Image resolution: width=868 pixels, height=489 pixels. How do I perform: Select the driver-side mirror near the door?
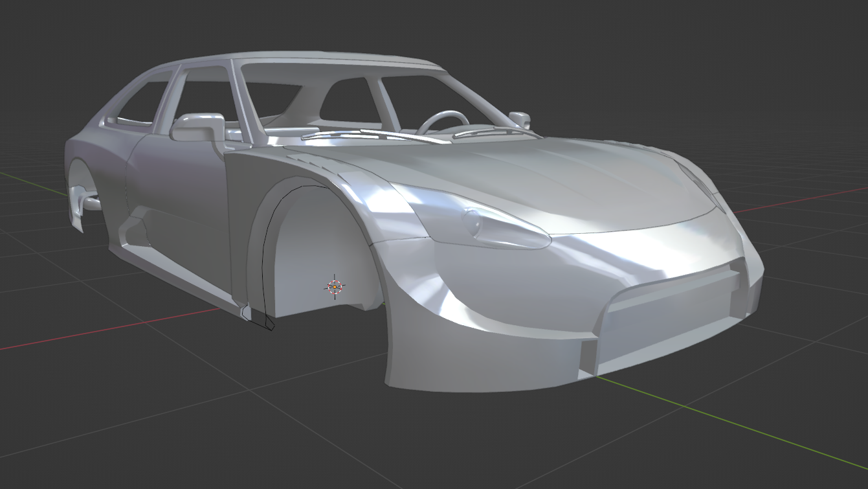tap(197, 127)
